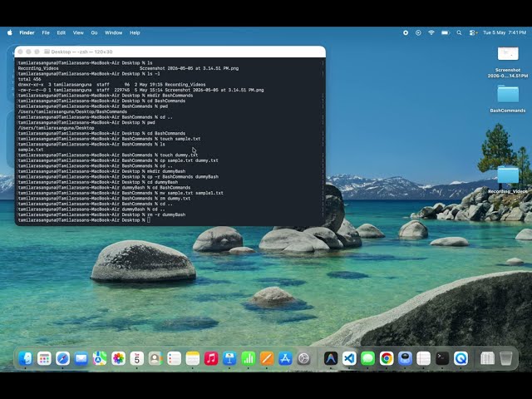Open the folder stack beside Trash

click(x=487, y=358)
